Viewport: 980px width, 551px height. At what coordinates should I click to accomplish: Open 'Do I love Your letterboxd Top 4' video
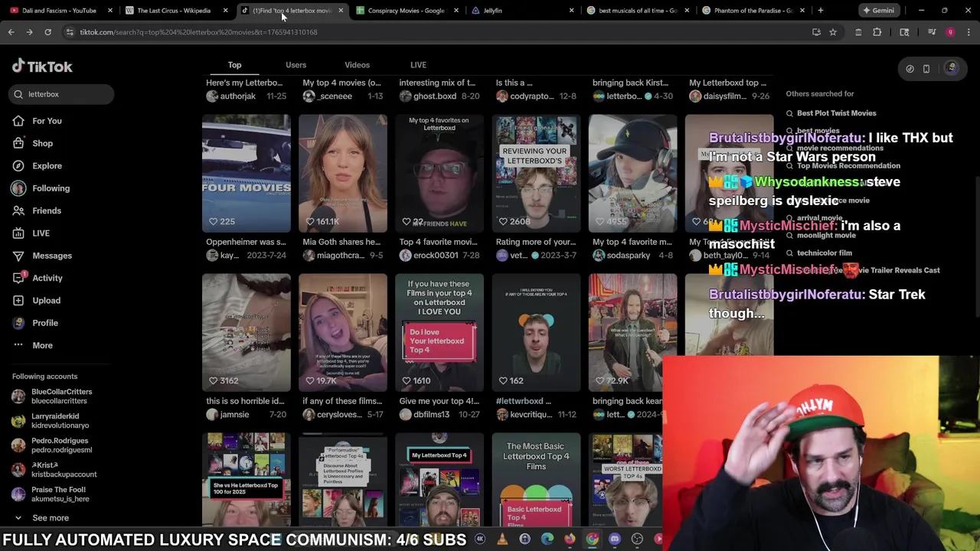pos(439,333)
